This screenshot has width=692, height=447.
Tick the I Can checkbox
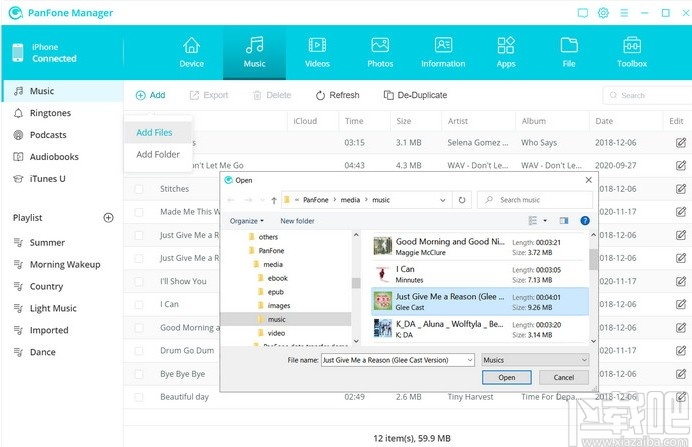point(139,304)
